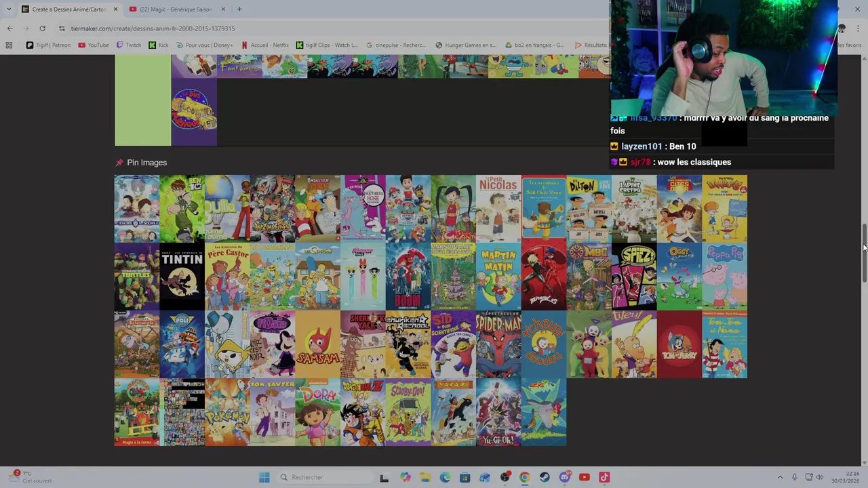Switch to the Magic Générique YouTube tab
The image size is (868, 488).
(176, 9)
